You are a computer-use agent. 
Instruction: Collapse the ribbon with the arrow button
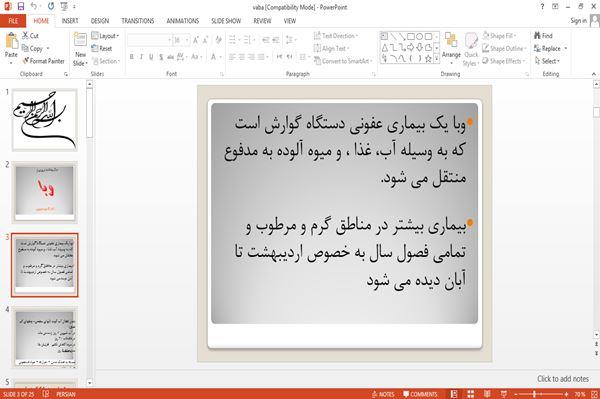click(x=593, y=74)
